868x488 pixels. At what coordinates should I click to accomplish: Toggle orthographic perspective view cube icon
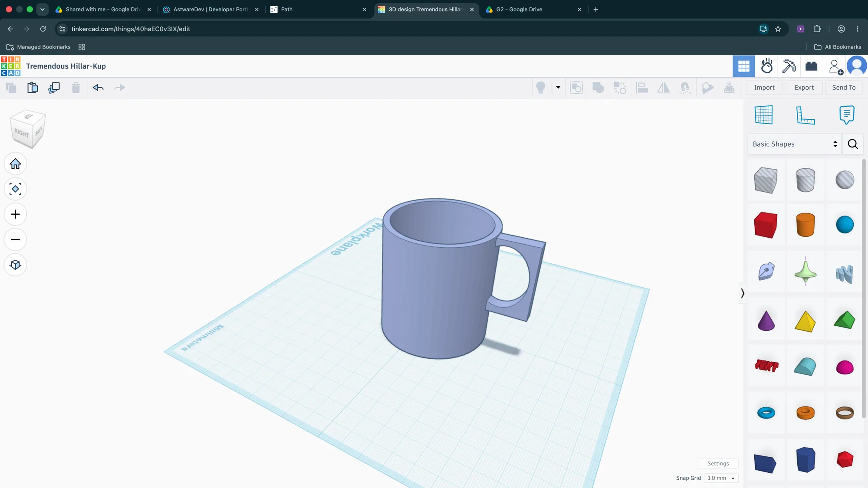click(x=15, y=265)
